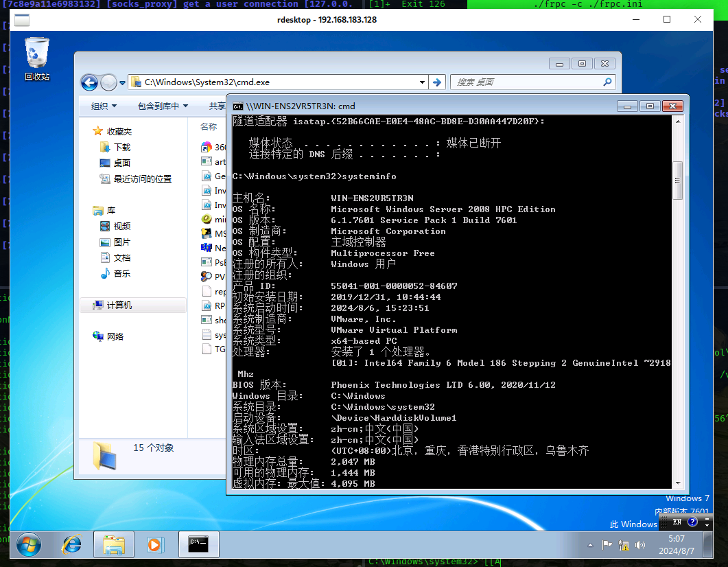Open the 包含到库中 dropdown menu

pyautogui.click(x=163, y=106)
